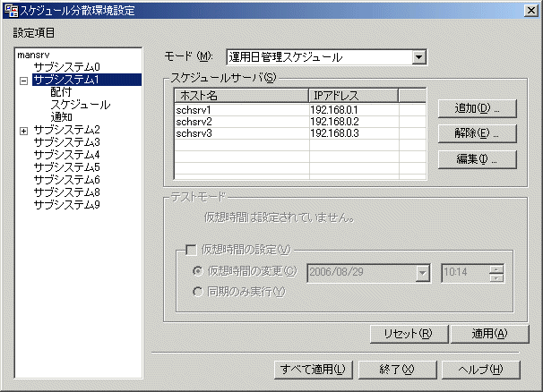This screenshot has width=543, height=392.
Task: Select サブシステム1 in tree
Action: [x=87, y=80]
